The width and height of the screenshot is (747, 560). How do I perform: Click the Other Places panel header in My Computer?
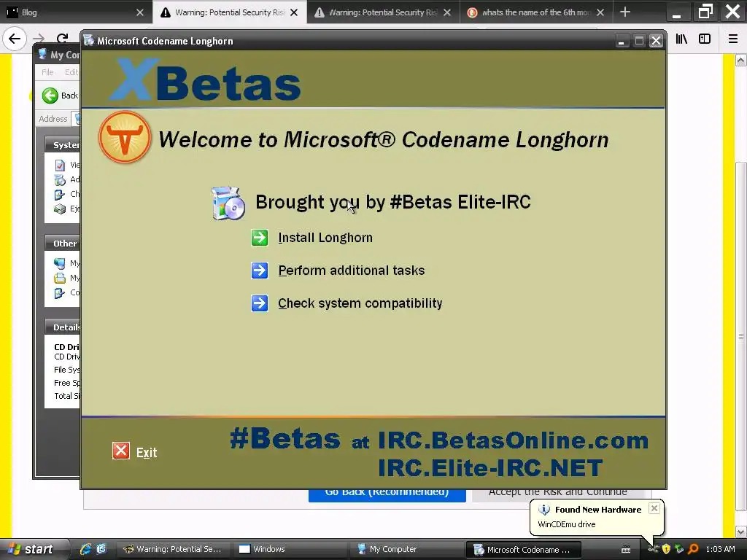click(64, 244)
